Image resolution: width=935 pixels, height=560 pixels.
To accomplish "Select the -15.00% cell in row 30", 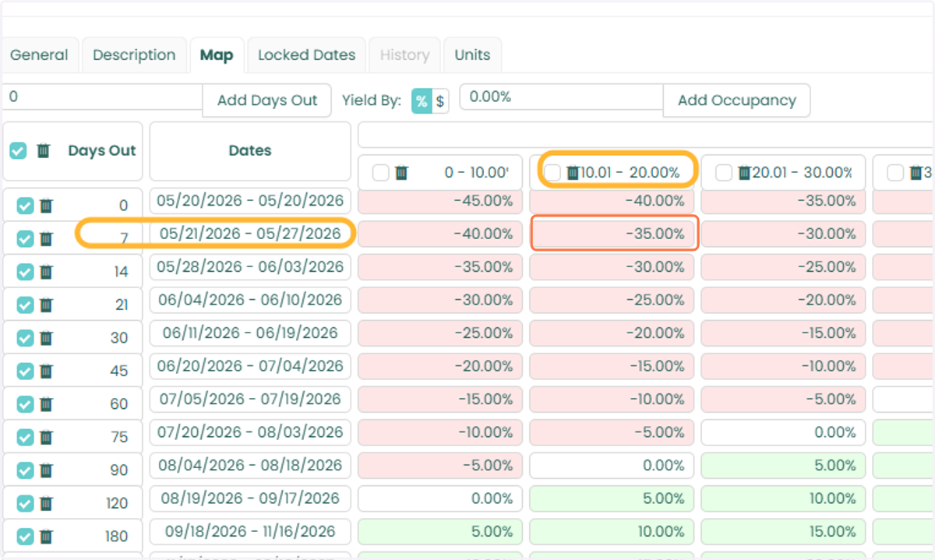I will pyautogui.click(x=783, y=333).
